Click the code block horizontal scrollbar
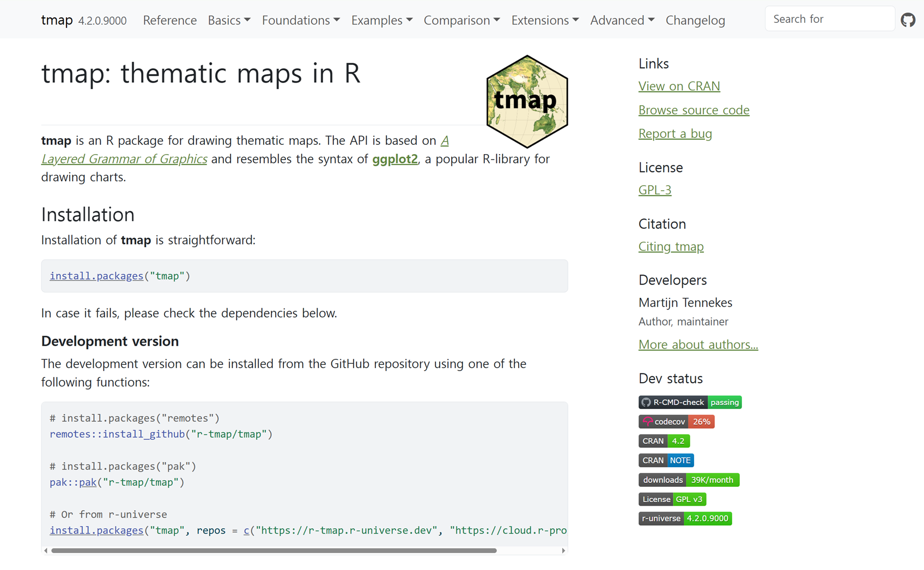The image size is (924, 570). pos(273,550)
